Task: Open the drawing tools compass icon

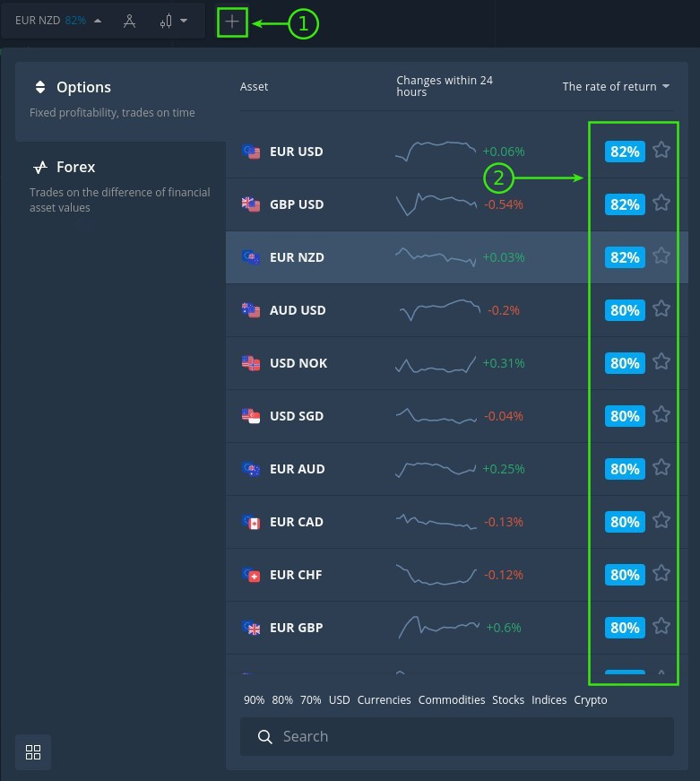Action: click(129, 21)
